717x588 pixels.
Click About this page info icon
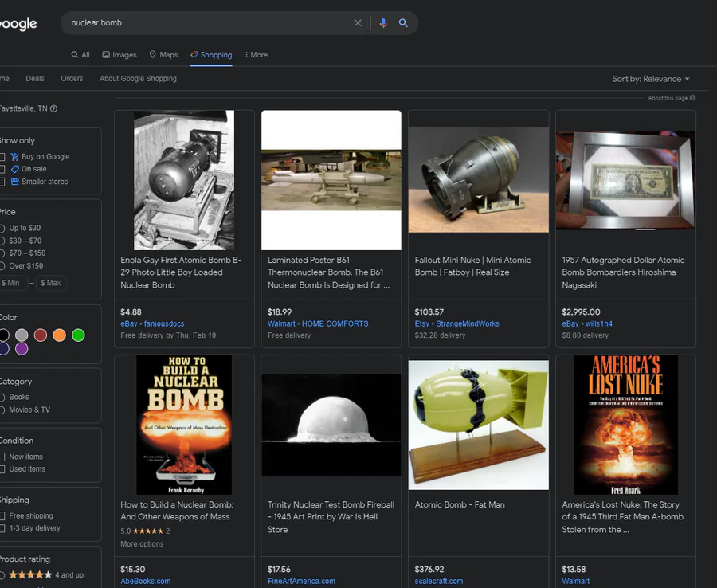693,98
